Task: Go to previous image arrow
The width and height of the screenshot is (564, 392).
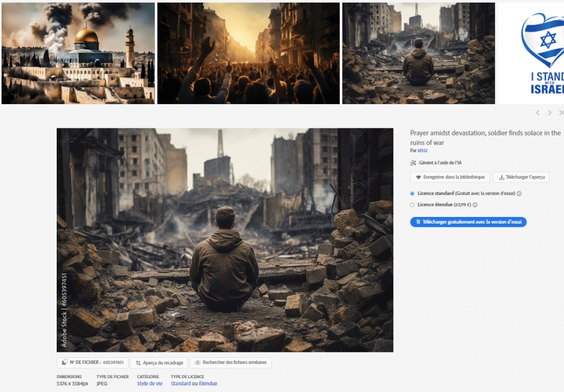Action: (x=538, y=112)
